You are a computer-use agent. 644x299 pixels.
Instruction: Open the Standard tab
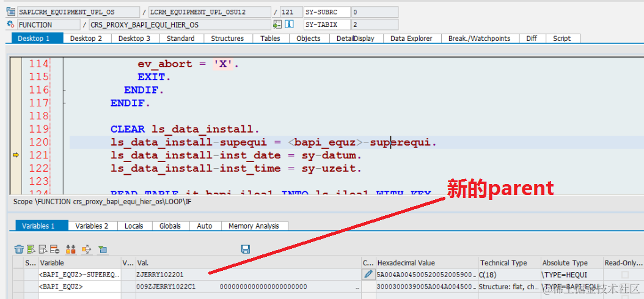(180, 39)
